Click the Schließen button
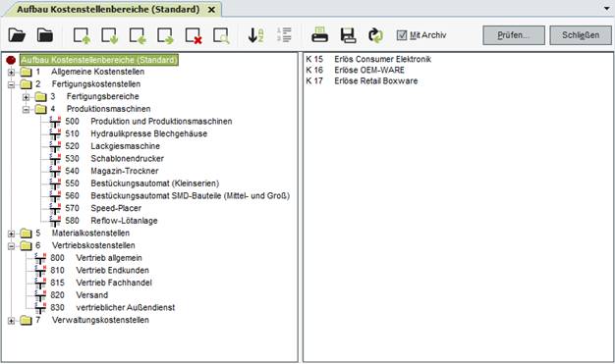 581,35
